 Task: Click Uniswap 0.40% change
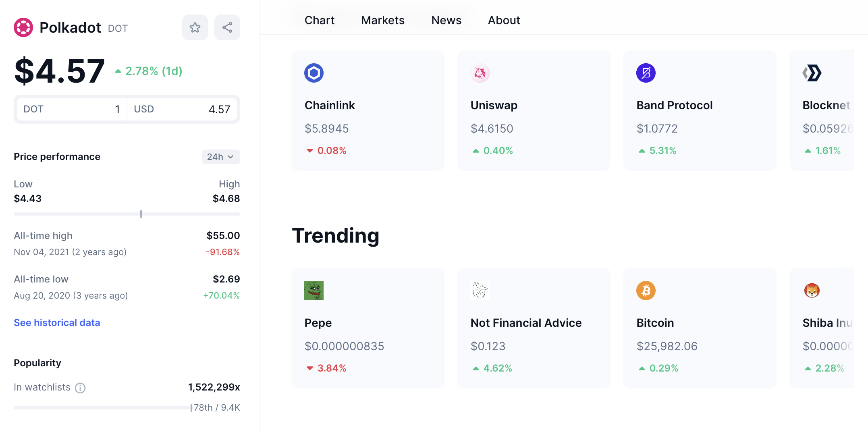point(493,150)
